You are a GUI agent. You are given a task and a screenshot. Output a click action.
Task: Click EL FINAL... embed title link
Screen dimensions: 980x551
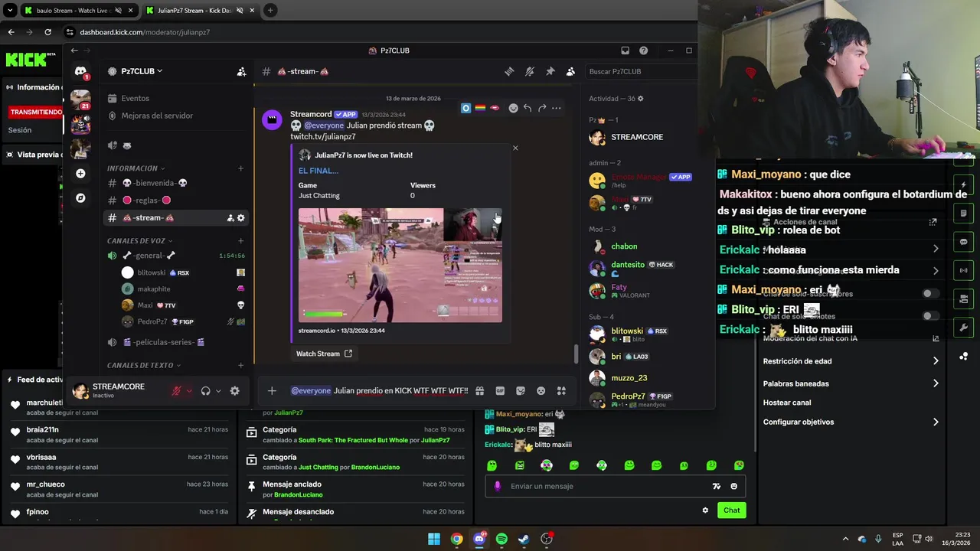318,171
